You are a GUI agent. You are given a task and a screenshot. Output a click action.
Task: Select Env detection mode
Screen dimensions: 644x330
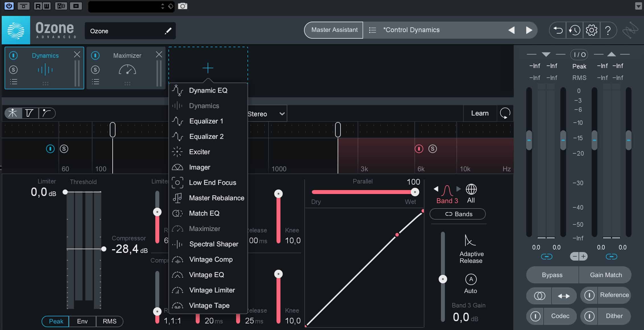click(82, 321)
